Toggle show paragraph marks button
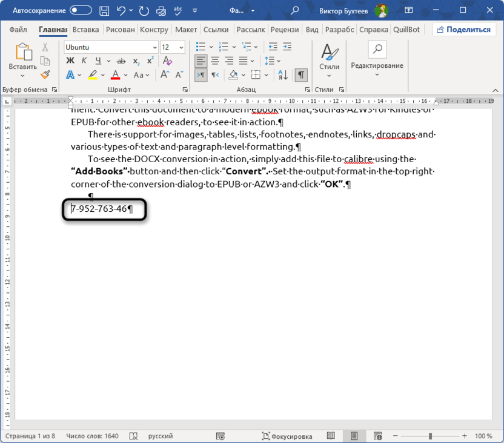The image size is (504, 443). pyautogui.click(x=301, y=75)
